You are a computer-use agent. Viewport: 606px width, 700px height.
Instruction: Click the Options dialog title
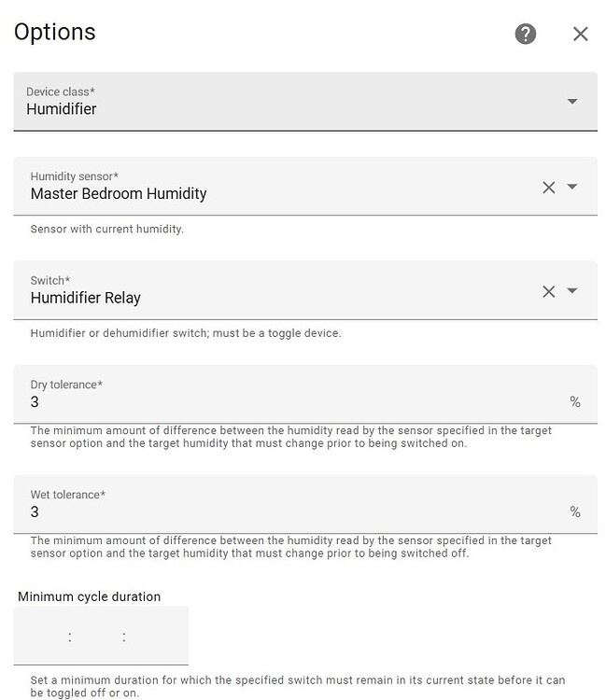tap(55, 32)
